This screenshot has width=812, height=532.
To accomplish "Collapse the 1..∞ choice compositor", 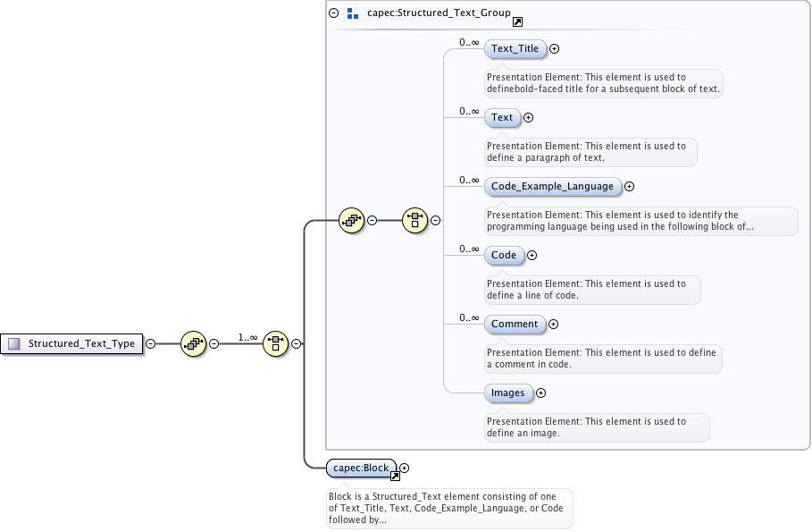I will (x=296, y=343).
